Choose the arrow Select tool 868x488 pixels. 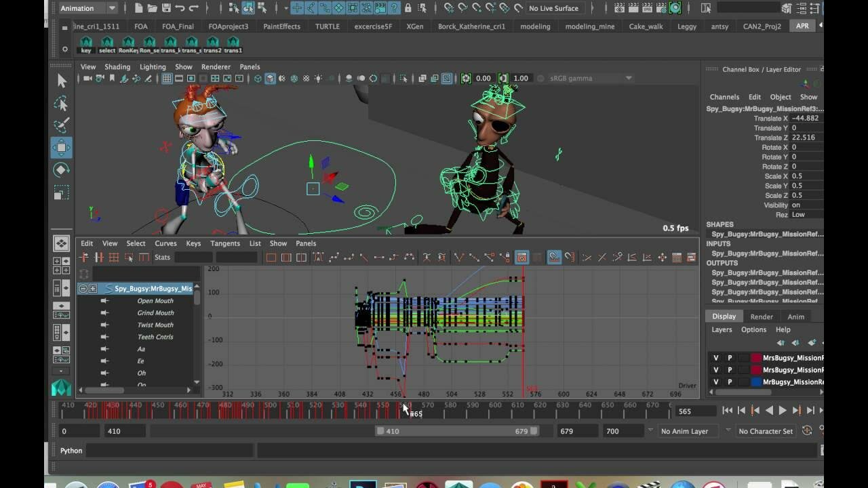[x=61, y=81]
